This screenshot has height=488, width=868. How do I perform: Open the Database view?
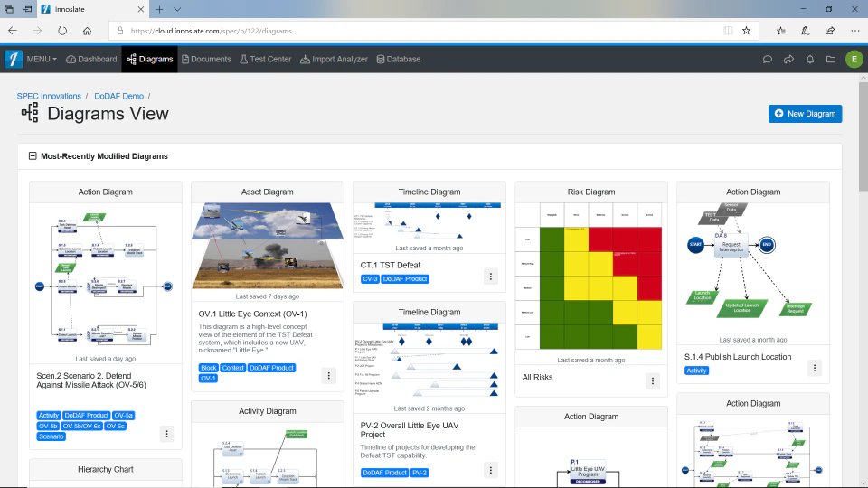pos(399,60)
